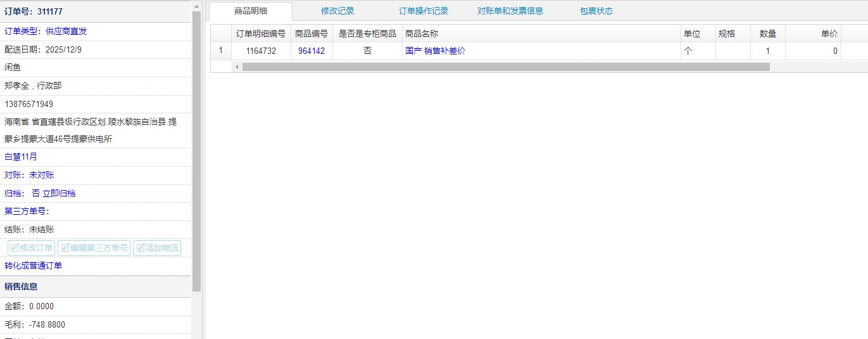Open product code link 964142
Image resolution: width=868 pixels, height=339 pixels.
point(311,51)
